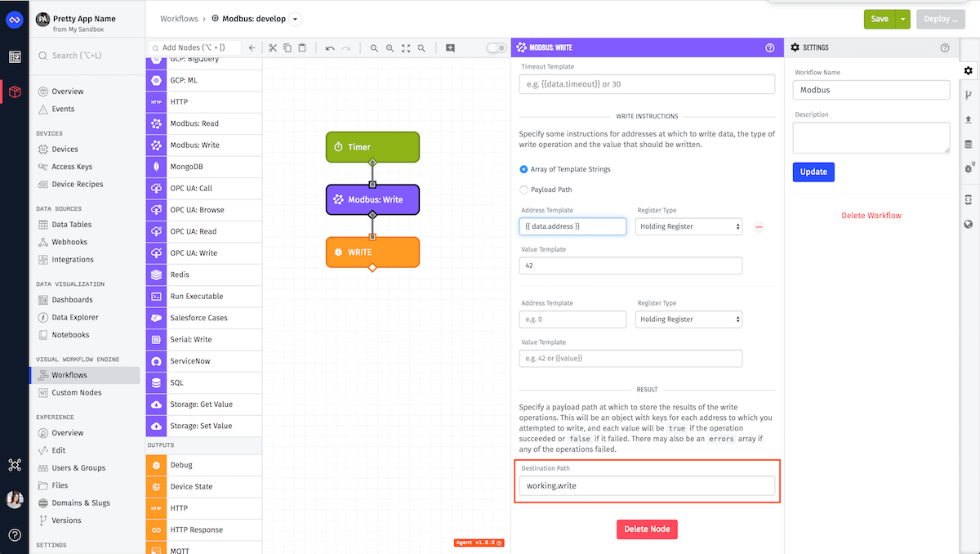Click the paste clipboard icon

point(302,48)
